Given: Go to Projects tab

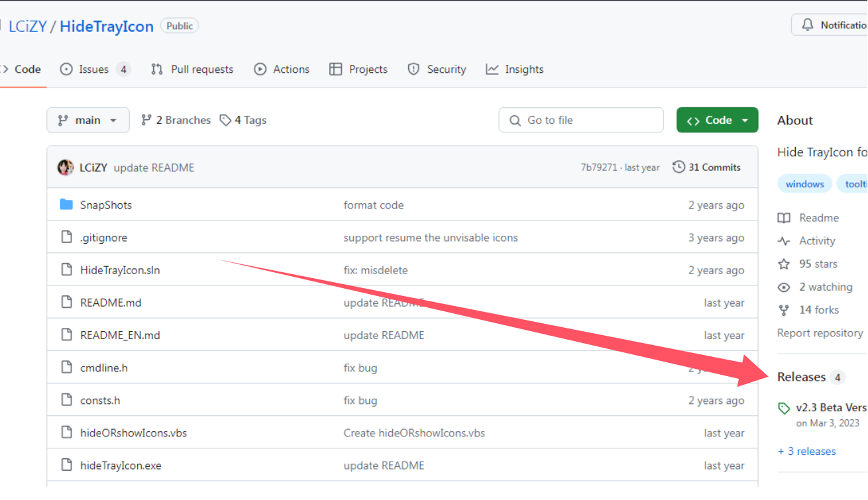Looking at the screenshot, I should [x=358, y=69].
